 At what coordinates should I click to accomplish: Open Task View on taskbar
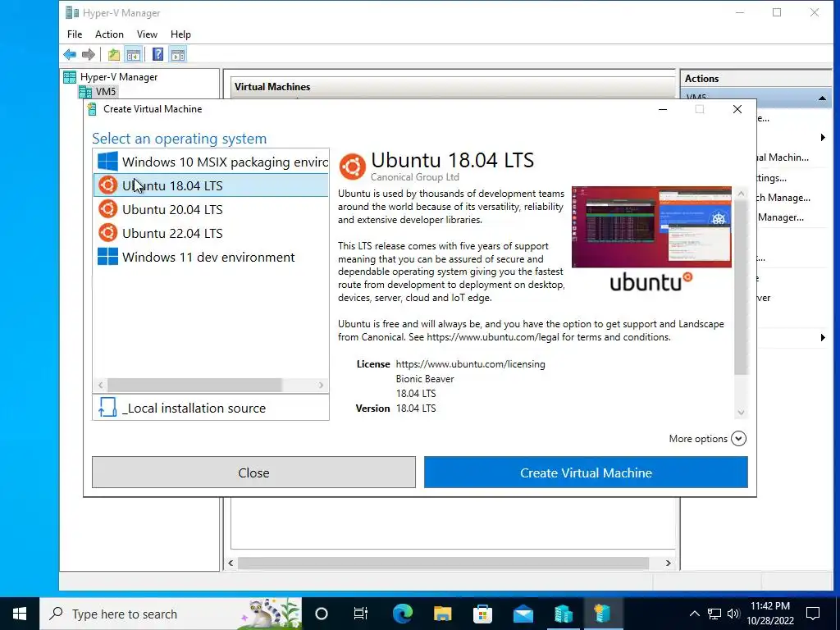361,614
